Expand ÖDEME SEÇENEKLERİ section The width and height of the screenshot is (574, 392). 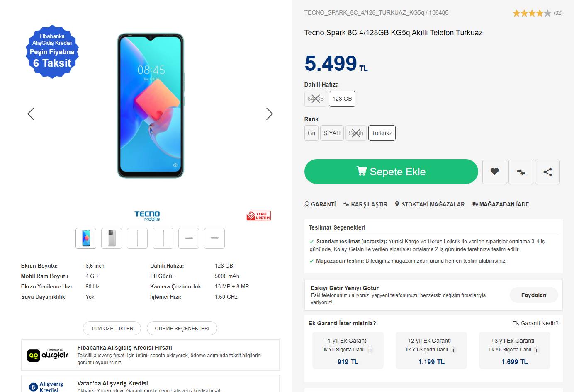pos(182,328)
